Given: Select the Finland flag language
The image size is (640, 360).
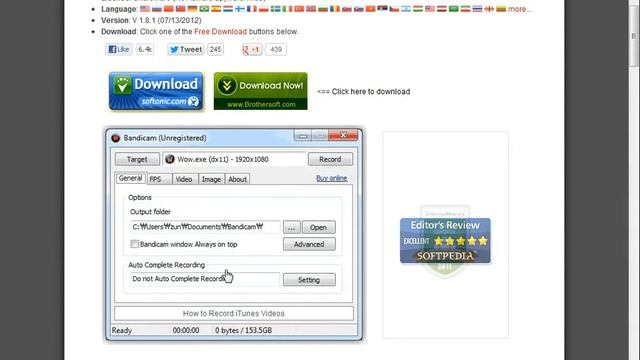Looking at the screenshot, I should pyautogui.click(x=240, y=9).
